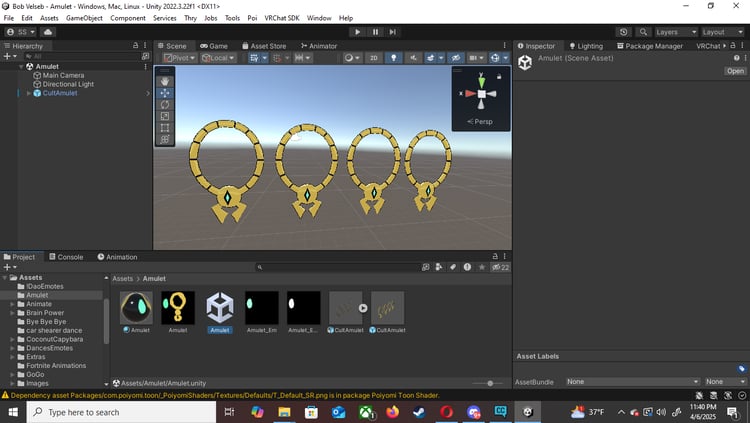Toggle 2D view mode
The width and height of the screenshot is (750, 423).
374,58
